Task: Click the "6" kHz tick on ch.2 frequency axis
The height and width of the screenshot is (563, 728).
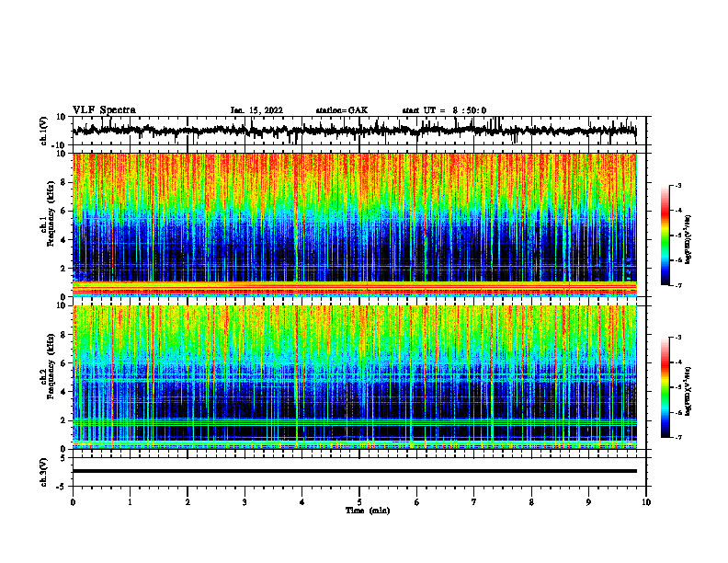Action: click(x=63, y=363)
